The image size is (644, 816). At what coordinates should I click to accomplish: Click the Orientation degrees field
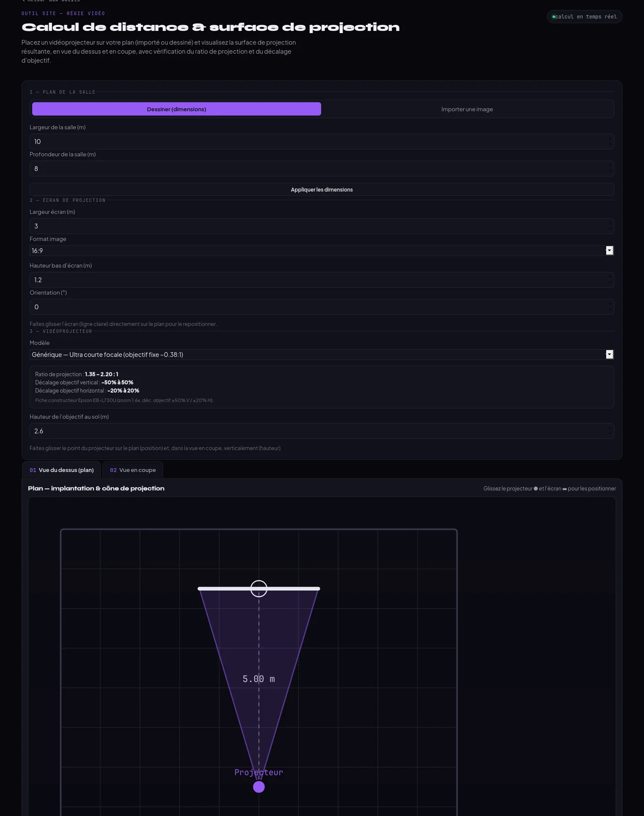322,307
